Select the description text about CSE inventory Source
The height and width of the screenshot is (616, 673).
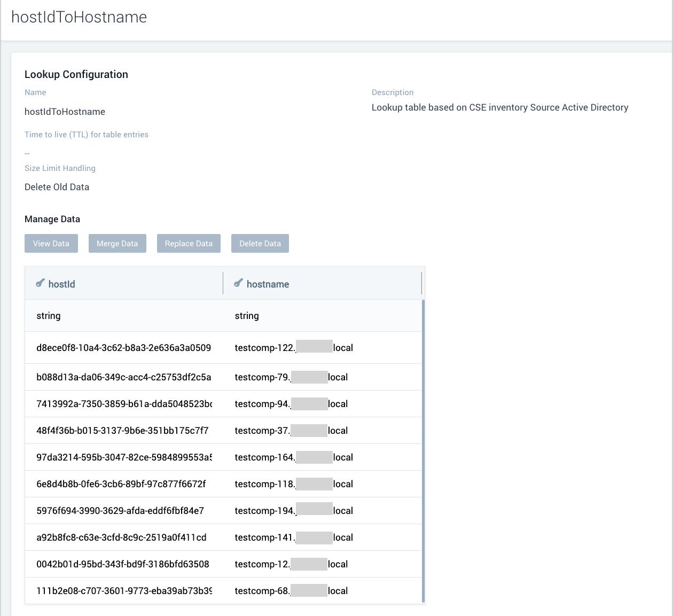499,107
